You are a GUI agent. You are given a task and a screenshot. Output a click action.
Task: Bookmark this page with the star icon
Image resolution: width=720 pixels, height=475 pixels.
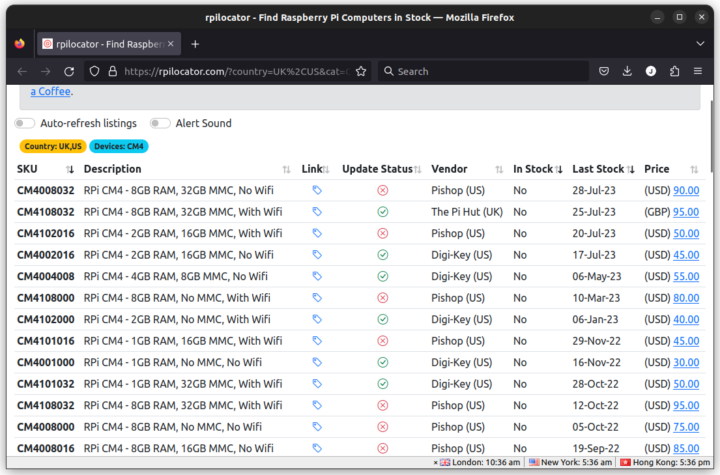361,71
